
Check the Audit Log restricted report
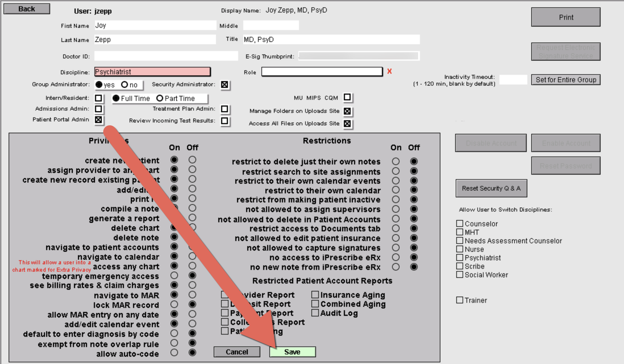tap(315, 313)
